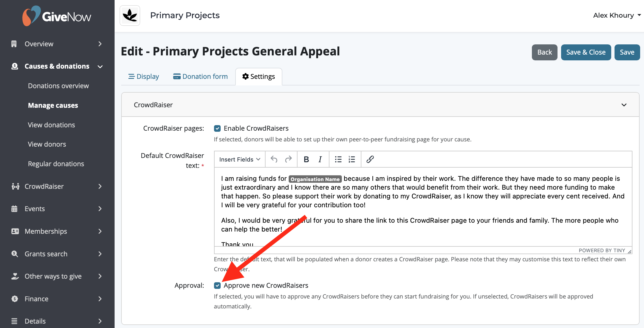Insert a link in editor
644x328 pixels.
[x=370, y=159]
